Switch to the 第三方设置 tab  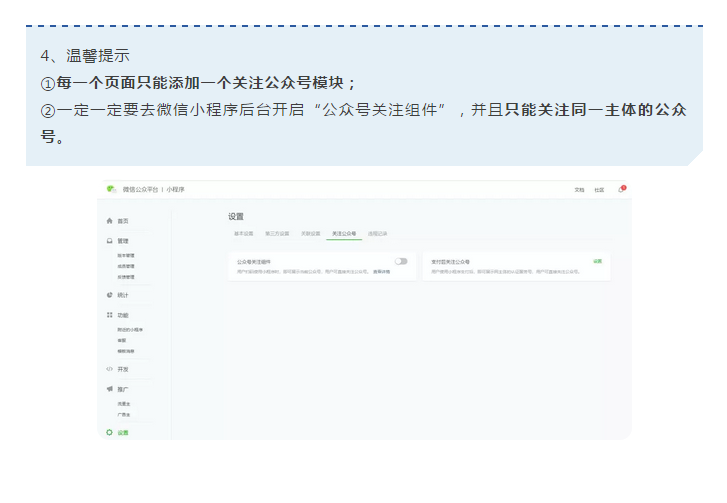pyautogui.click(x=277, y=234)
